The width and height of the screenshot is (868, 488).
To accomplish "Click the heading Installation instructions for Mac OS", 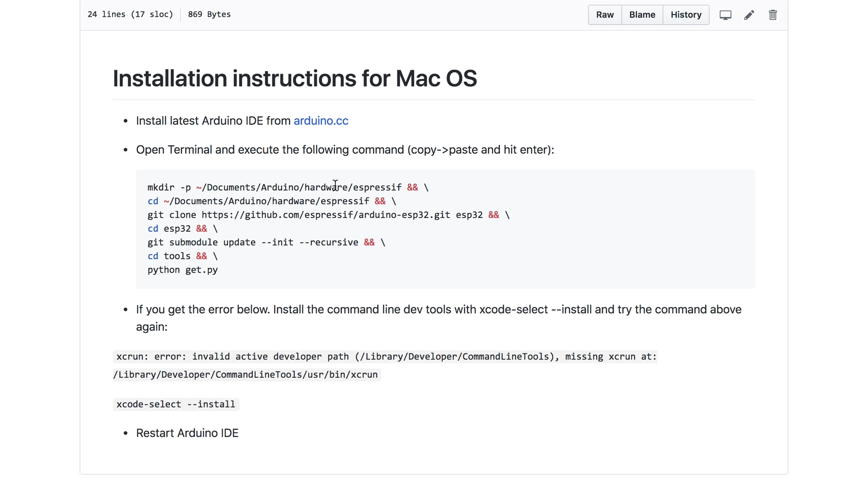I will 295,79.
